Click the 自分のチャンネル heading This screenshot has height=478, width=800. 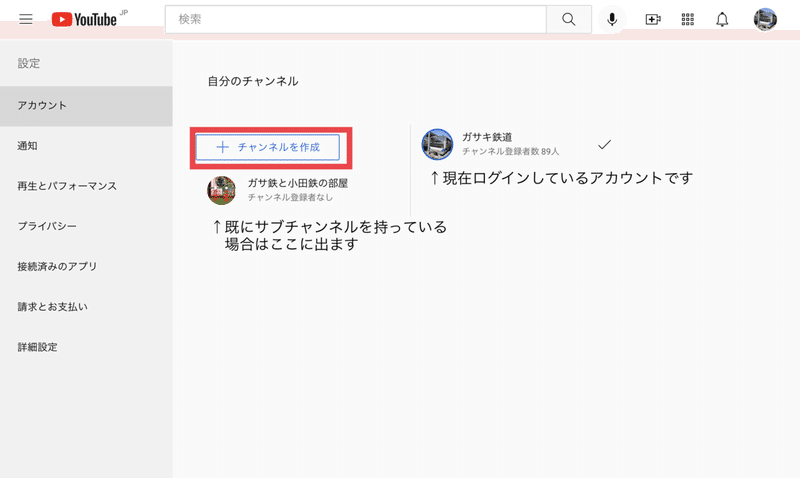click(x=253, y=82)
